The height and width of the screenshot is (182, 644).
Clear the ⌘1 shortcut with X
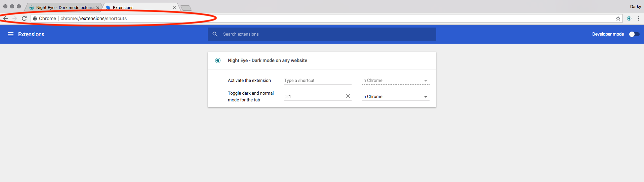348,96
